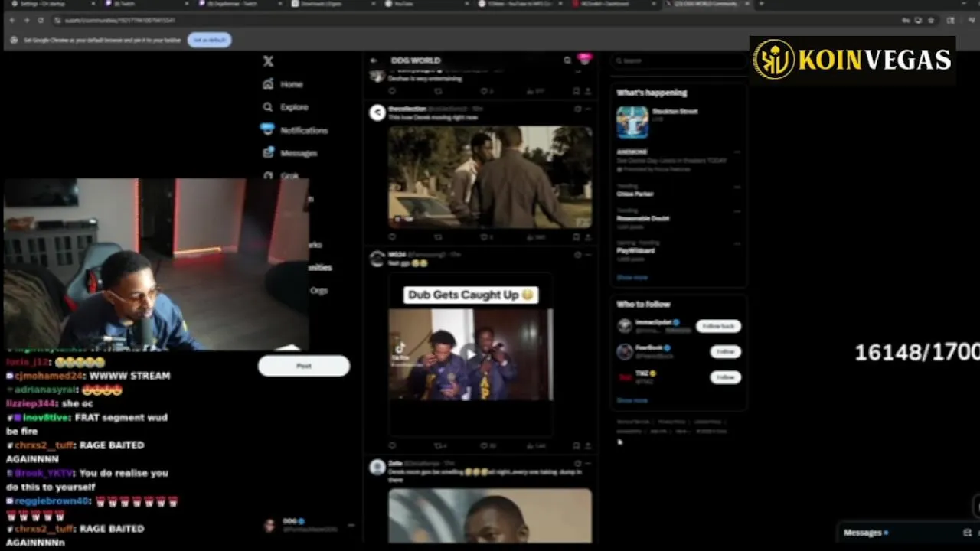The width and height of the screenshot is (980, 551).
Task: Click the pink community icon in the header
Action: (x=585, y=59)
